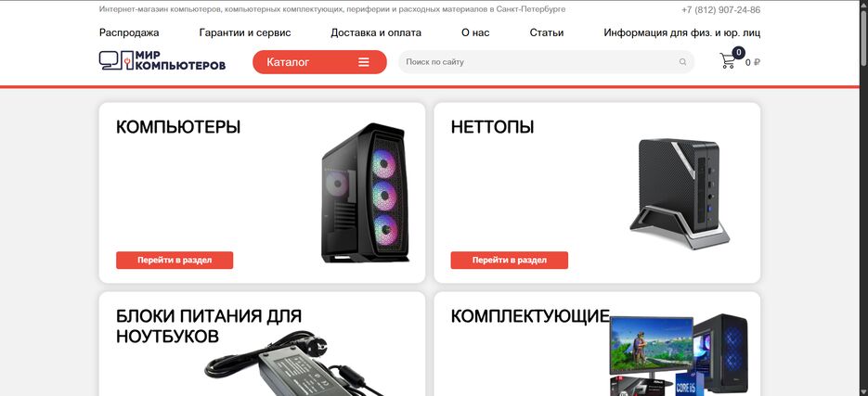Open the О нас page
Screen dimensions: 868x396
point(475,32)
